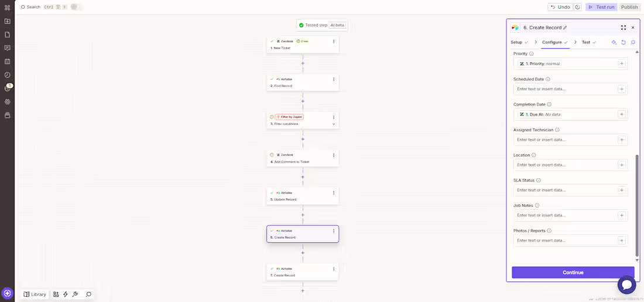Open the three-dot menu on Update Record step
The height and width of the screenshot is (302, 644).
coord(334,193)
